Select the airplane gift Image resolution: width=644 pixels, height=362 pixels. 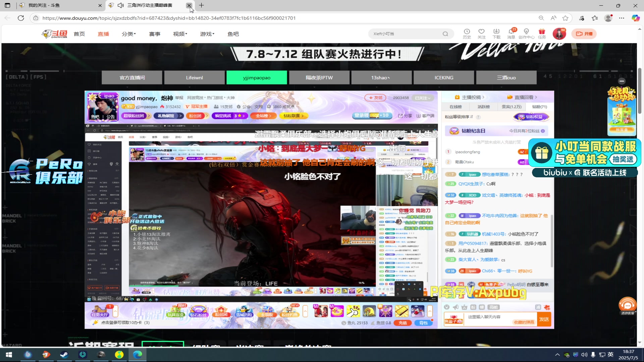click(x=418, y=311)
